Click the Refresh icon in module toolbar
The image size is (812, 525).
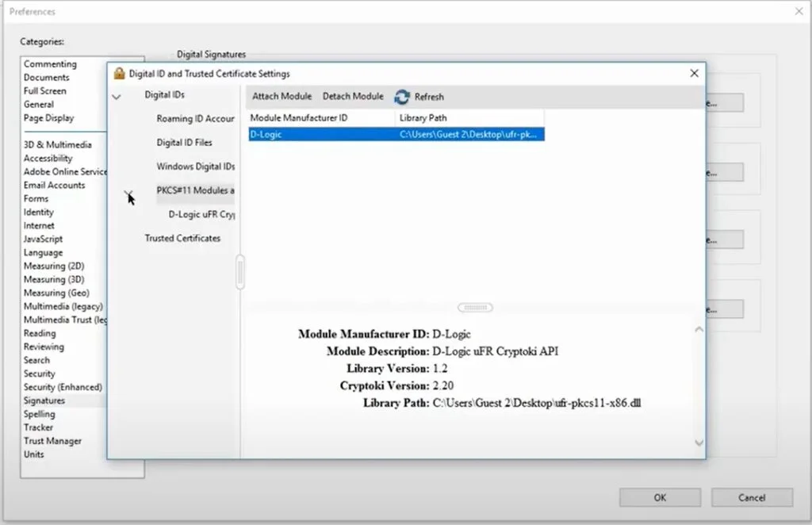tap(402, 97)
